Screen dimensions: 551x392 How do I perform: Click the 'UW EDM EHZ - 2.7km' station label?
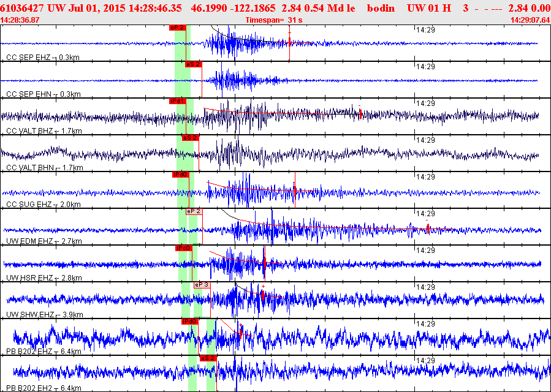coord(44,241)
